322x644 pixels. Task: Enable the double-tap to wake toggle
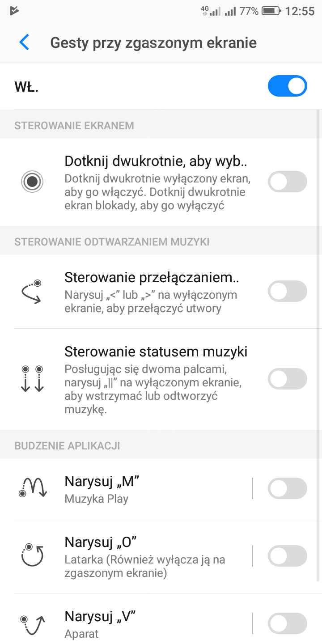287,182
